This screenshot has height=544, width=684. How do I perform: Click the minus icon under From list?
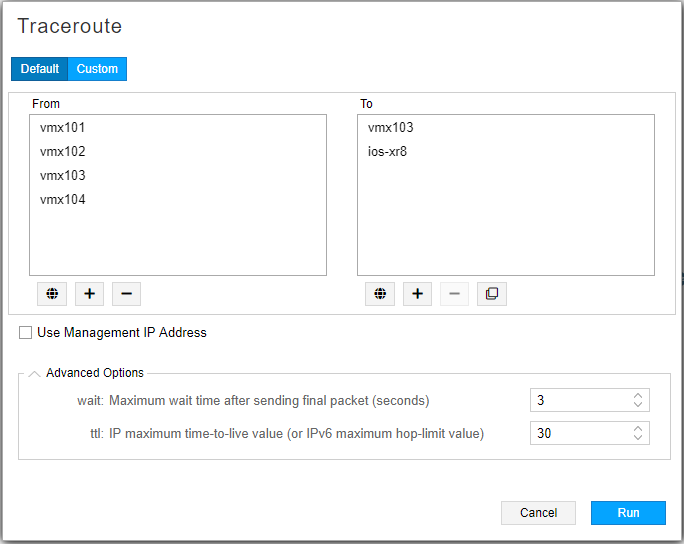click(126, 294)
